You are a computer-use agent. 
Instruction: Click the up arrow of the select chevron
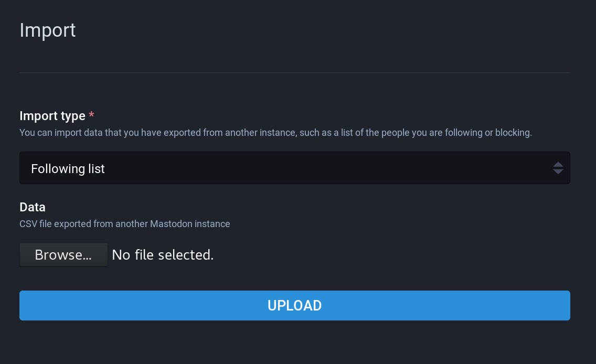(558, 165)
